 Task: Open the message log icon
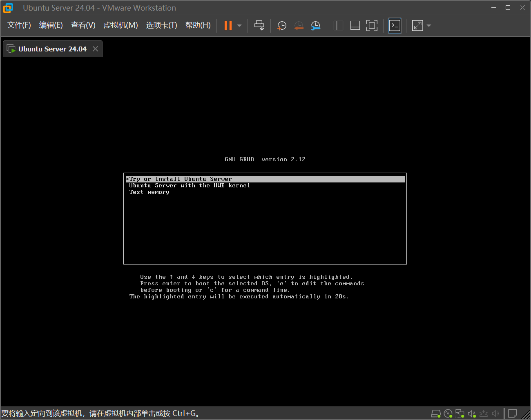tap(512, 414)
